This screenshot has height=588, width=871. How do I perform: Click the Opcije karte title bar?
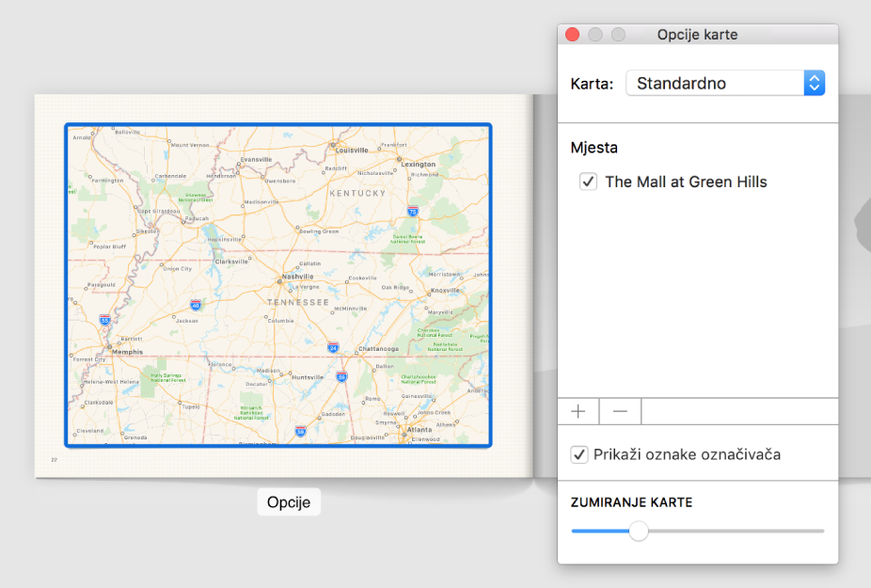click(697, 35)
